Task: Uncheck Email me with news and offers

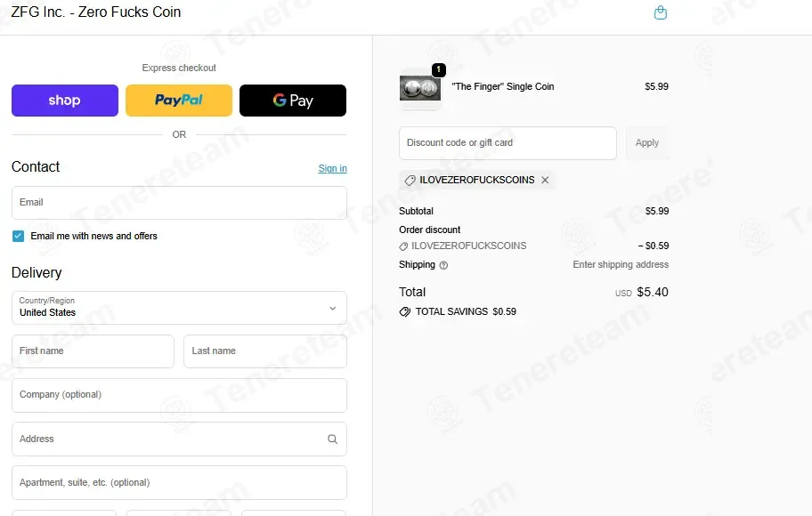Action: pyautogui.click(x=18, y=236)
